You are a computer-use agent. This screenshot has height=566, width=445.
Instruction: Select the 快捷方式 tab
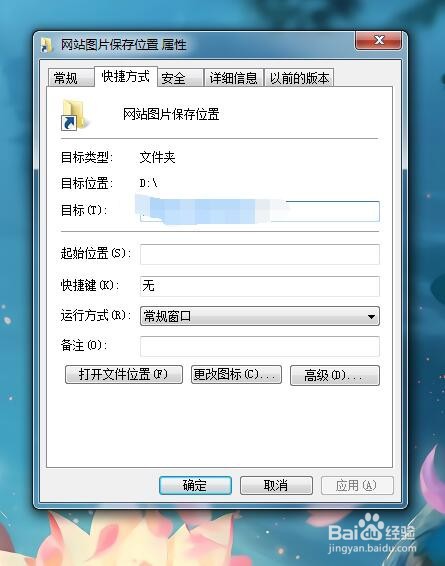pos(126,77)
